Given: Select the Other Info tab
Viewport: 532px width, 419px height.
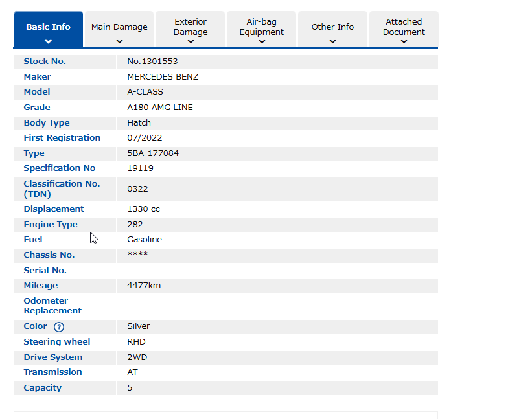Looking at the screenshot, I should point(332,27).
